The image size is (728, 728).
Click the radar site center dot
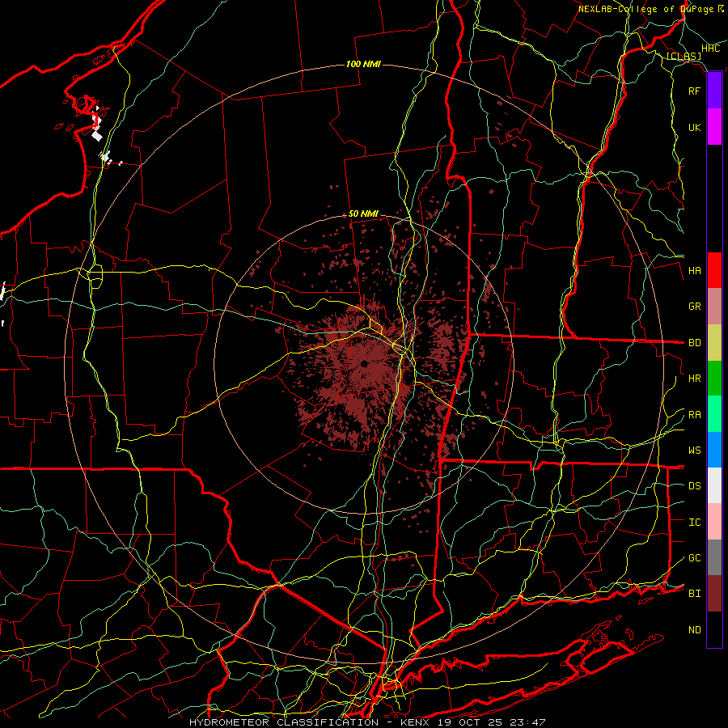click(x=365, y=363)
